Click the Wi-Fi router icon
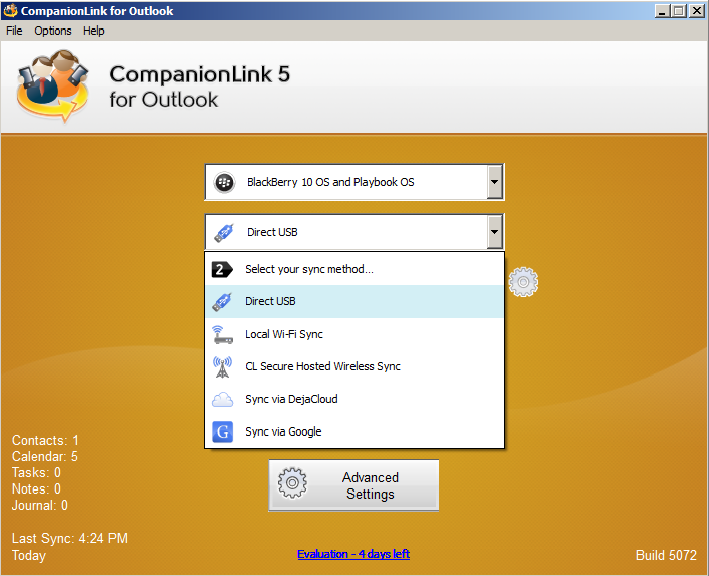 (222, 335)
